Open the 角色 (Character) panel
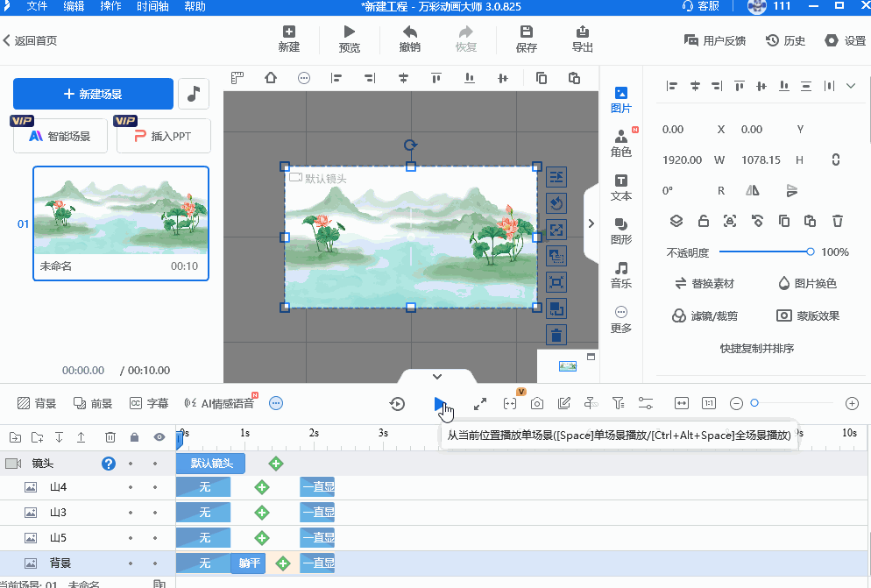The height and width of the screenshot is (588, 871). [620, 143]
